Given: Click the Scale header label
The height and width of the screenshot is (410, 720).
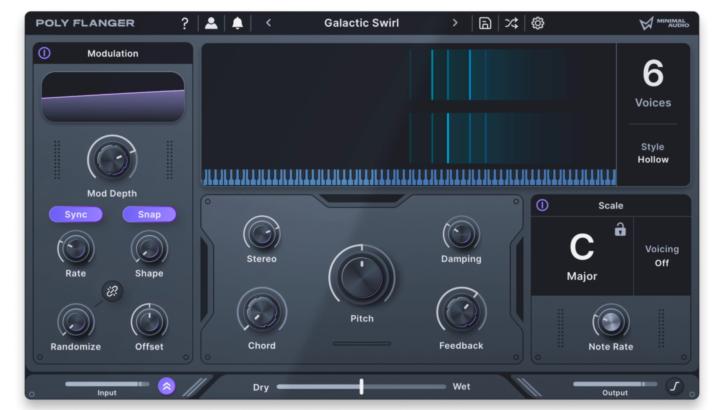Looking at the screenshot, I should pos(611,205).
